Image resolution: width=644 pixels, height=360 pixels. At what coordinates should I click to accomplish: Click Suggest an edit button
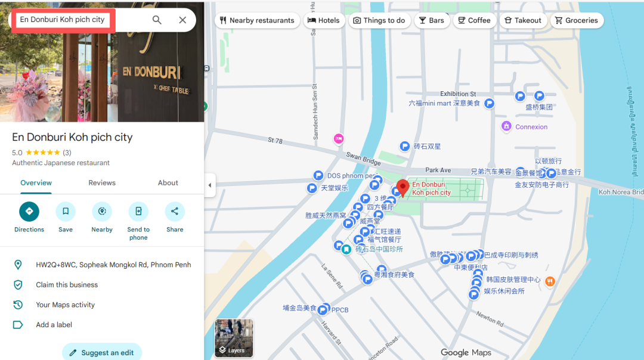[102, 352]
